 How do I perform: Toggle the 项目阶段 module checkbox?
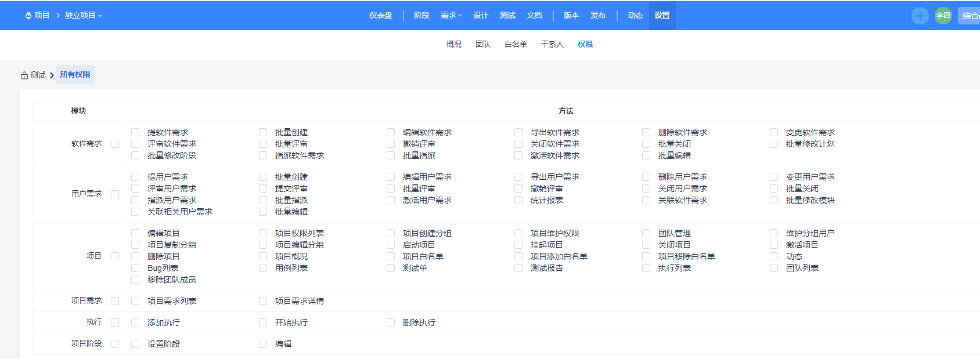pos(115,344)
